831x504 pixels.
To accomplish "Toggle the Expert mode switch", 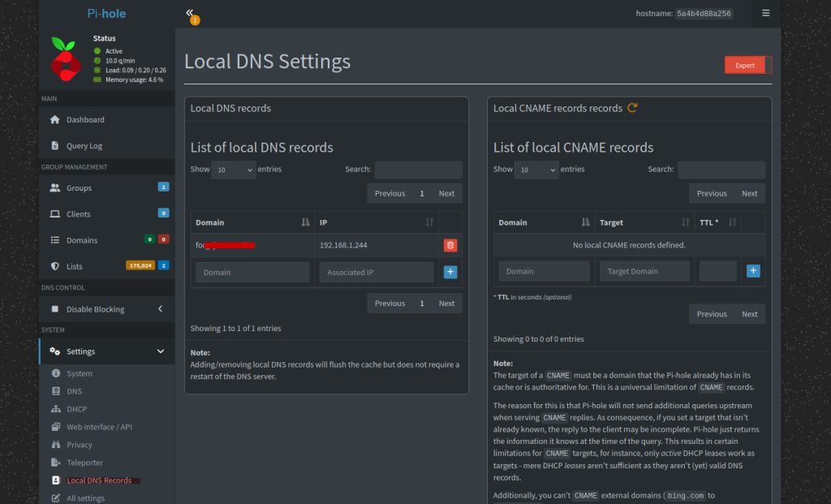I will [747, 65].
